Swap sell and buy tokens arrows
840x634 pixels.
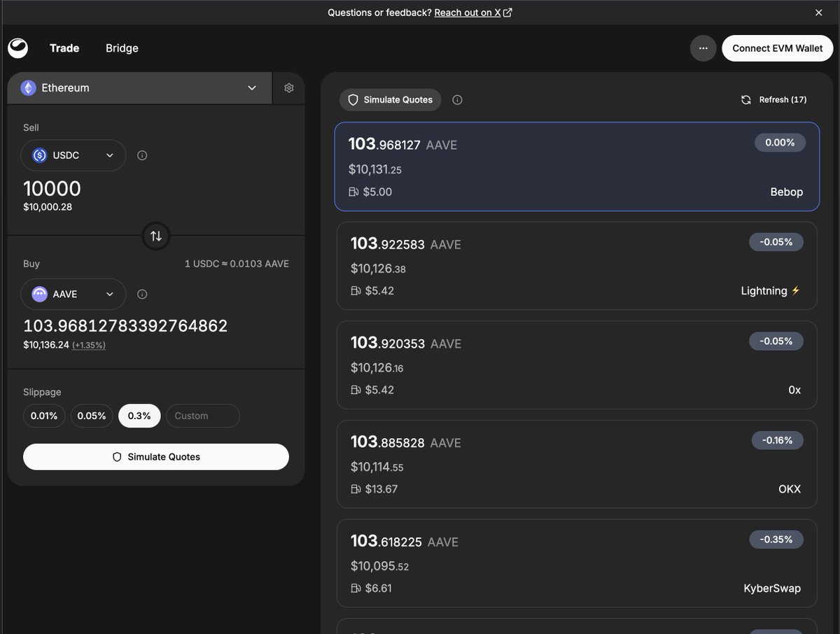[x=156, y=236]
